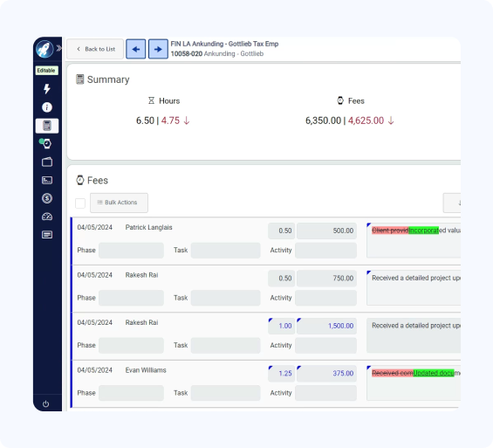Viewport: 493px width, 448px height.
Task: Click note starting 'Received com' in Evan Williams row
Action: 414,383
